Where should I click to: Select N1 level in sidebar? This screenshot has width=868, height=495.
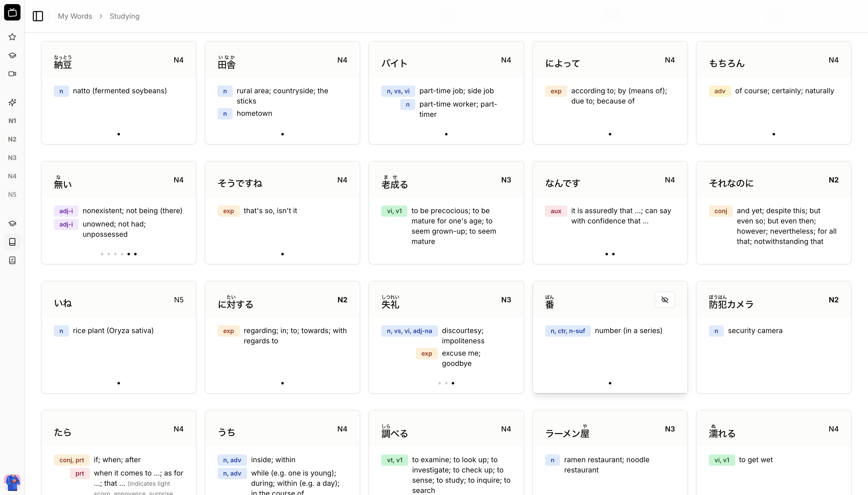(12, 121)
